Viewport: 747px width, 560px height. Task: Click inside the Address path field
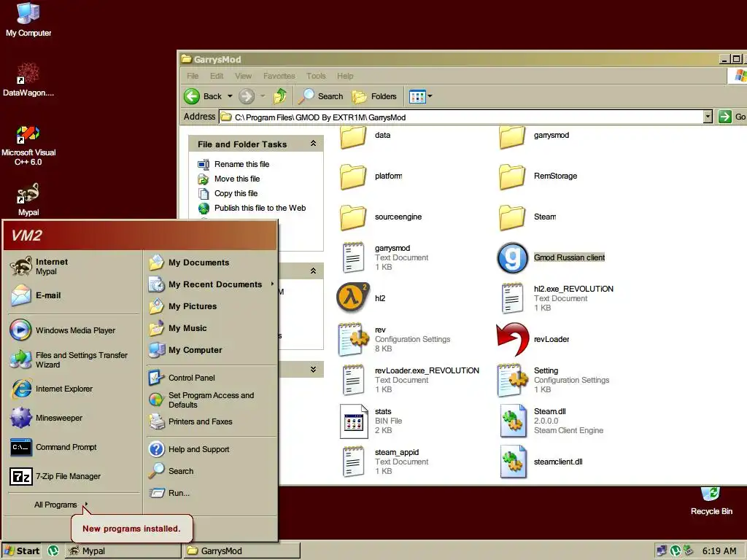pos(461,117)
